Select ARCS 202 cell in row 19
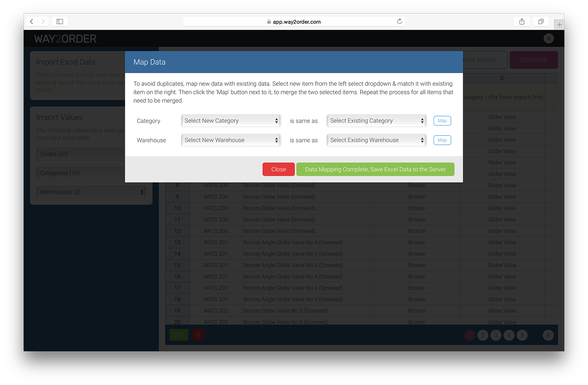588x385 pixels. [216, 311]
